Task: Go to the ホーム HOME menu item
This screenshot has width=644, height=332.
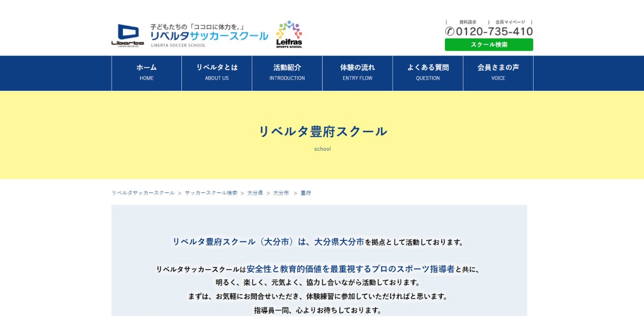Action: click(147, 73)
